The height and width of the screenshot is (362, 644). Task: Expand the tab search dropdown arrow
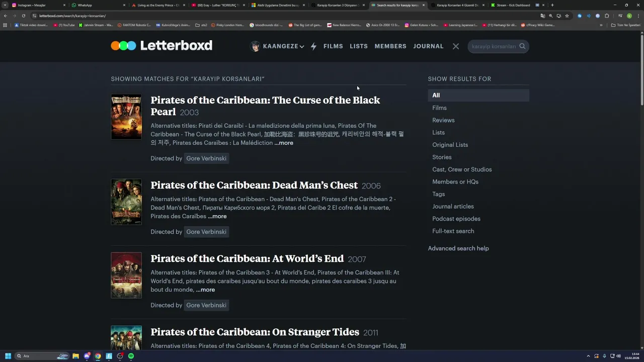[x=5, y=5]
